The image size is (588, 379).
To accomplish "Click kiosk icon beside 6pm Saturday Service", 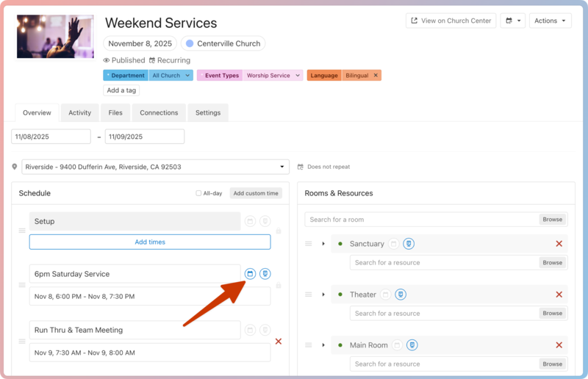I will pos(265,274).
